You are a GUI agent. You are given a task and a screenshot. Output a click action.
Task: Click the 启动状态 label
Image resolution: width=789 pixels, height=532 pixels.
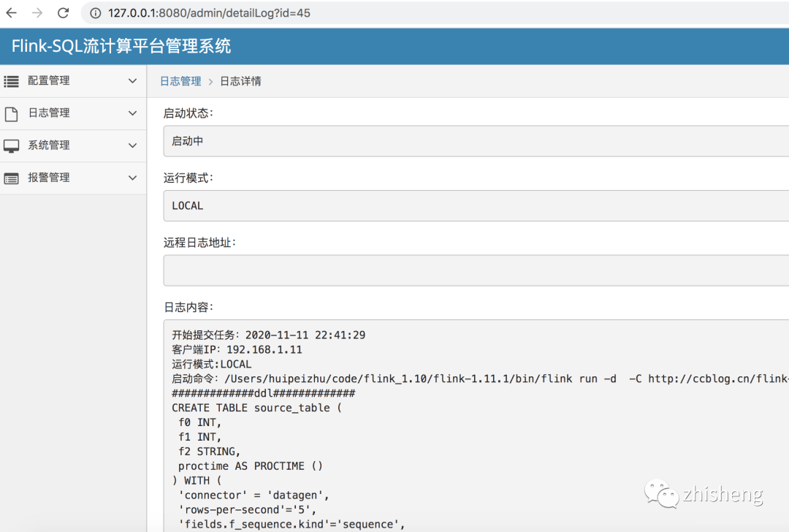[188, 113]
